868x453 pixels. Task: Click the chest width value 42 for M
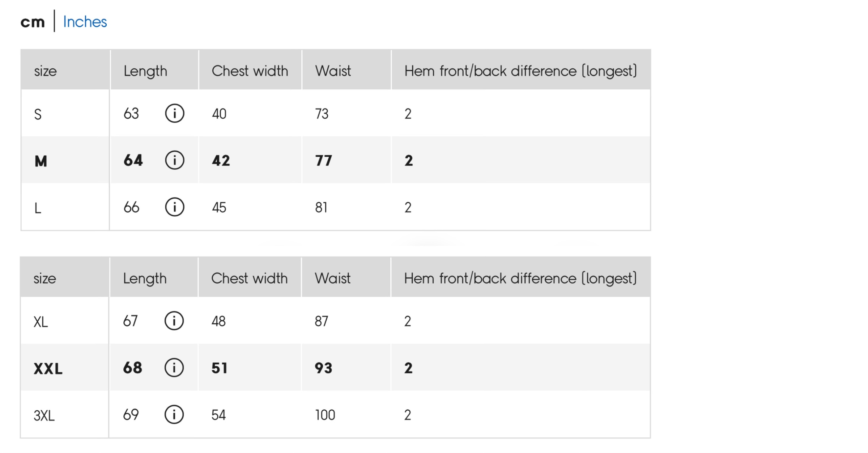pyautogui.click(x=221, y=161)
